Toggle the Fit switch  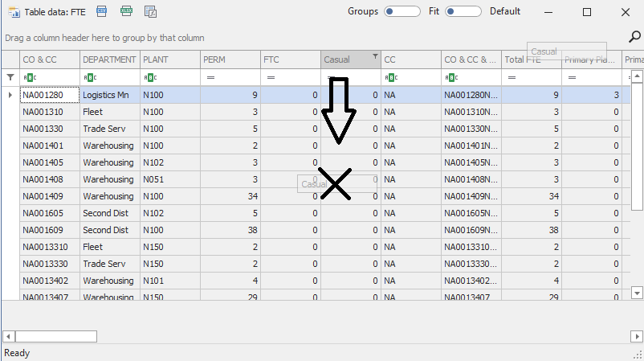point(463,11)
